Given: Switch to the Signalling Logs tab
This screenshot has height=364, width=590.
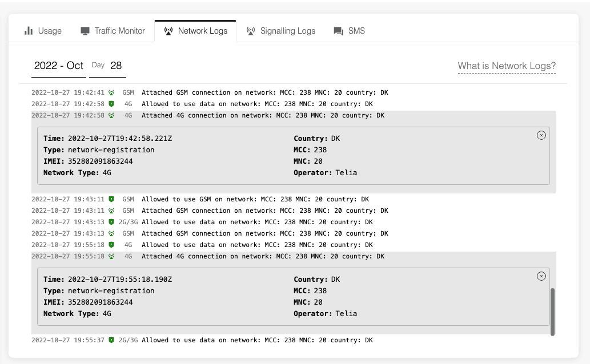Looking at the screenshot, I should point(281,31).
